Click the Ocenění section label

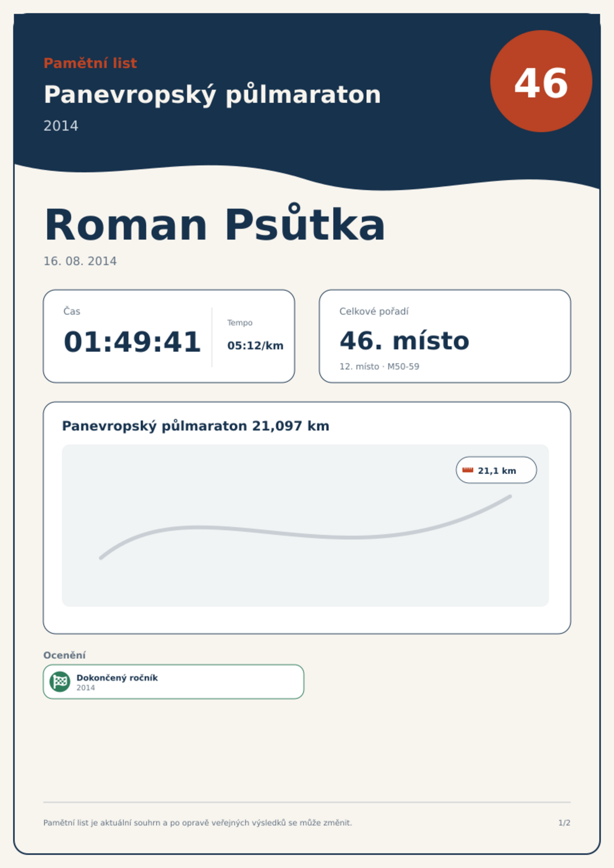tap(65, 655)
